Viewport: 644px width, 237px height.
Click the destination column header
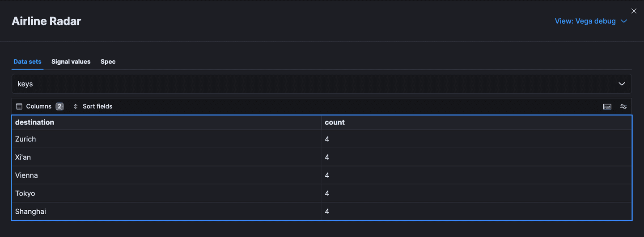tap(35, 122)
